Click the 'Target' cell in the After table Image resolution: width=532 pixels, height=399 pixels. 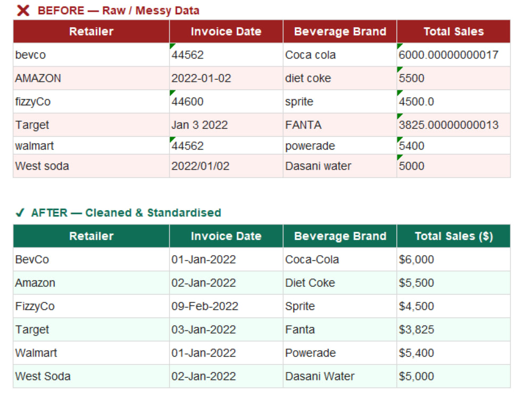[92, 330]
